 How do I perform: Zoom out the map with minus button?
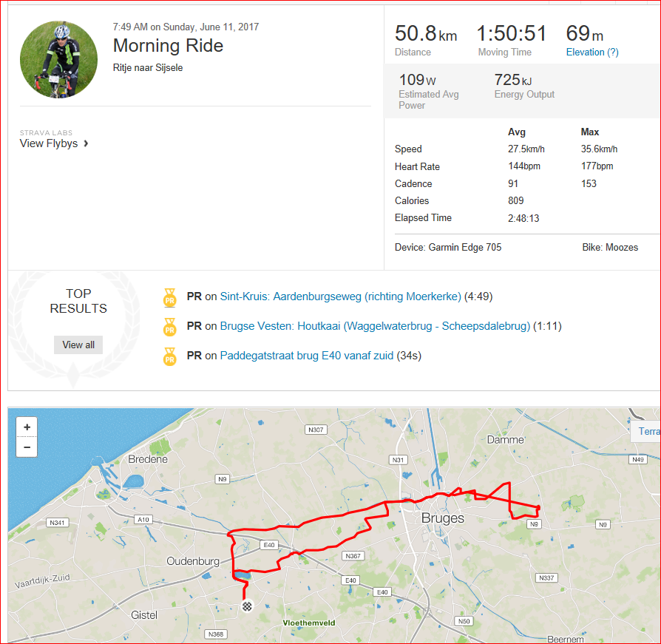pyautogui.click(x=27, y=447)
